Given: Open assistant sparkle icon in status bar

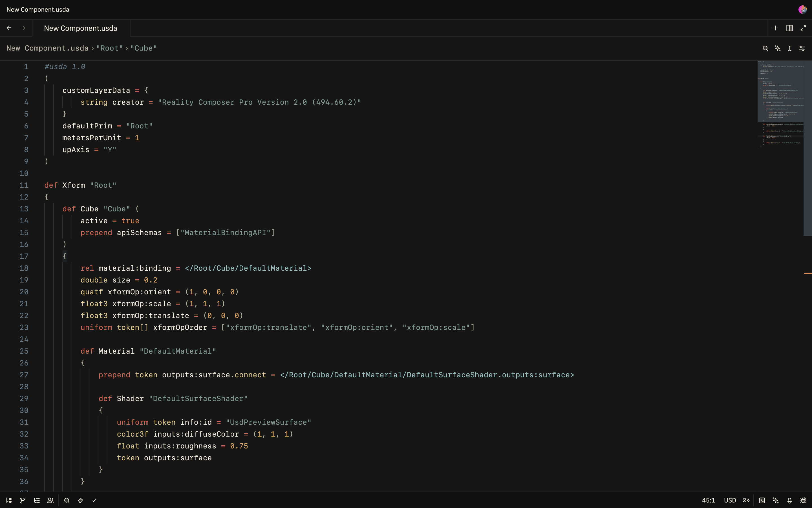Looking at the screenshot, I should pos(776,500).
